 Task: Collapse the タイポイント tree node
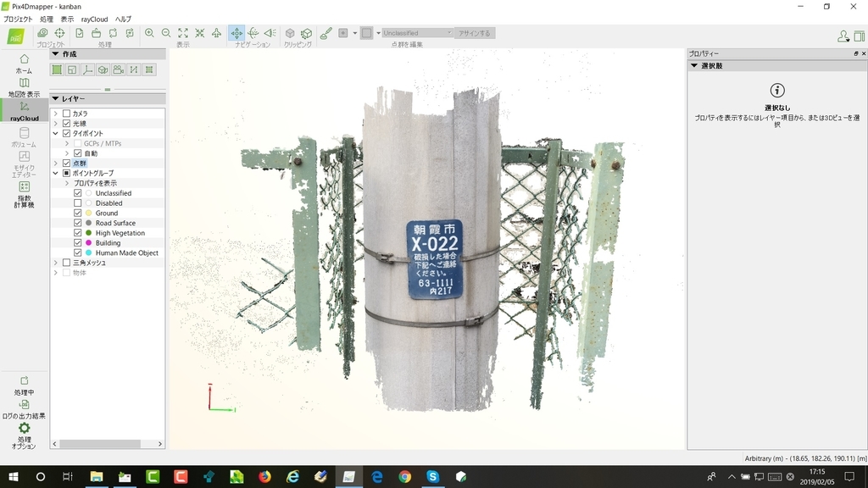(56, 133)
